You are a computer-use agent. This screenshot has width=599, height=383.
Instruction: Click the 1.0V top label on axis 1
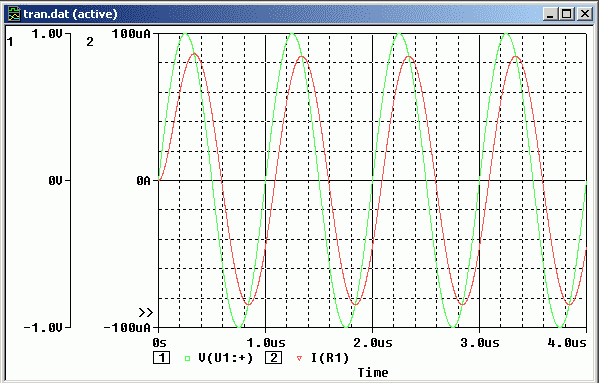pos(47,34)
